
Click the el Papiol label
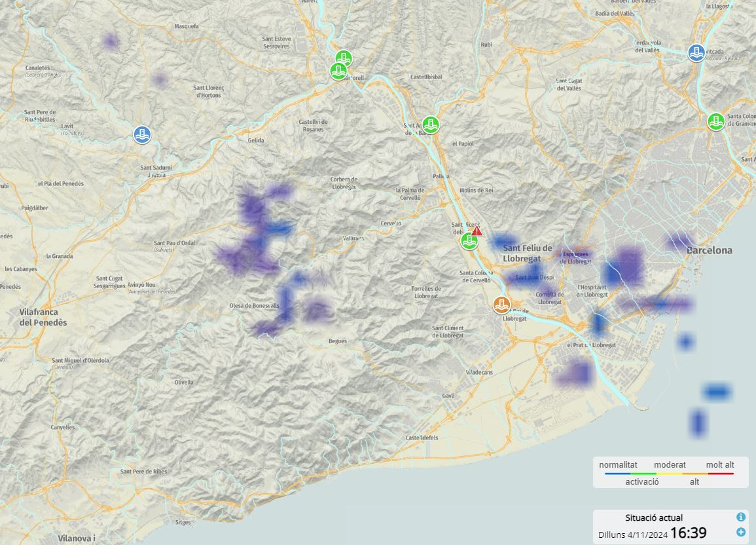pyautogui.click(x=463, y=143)
